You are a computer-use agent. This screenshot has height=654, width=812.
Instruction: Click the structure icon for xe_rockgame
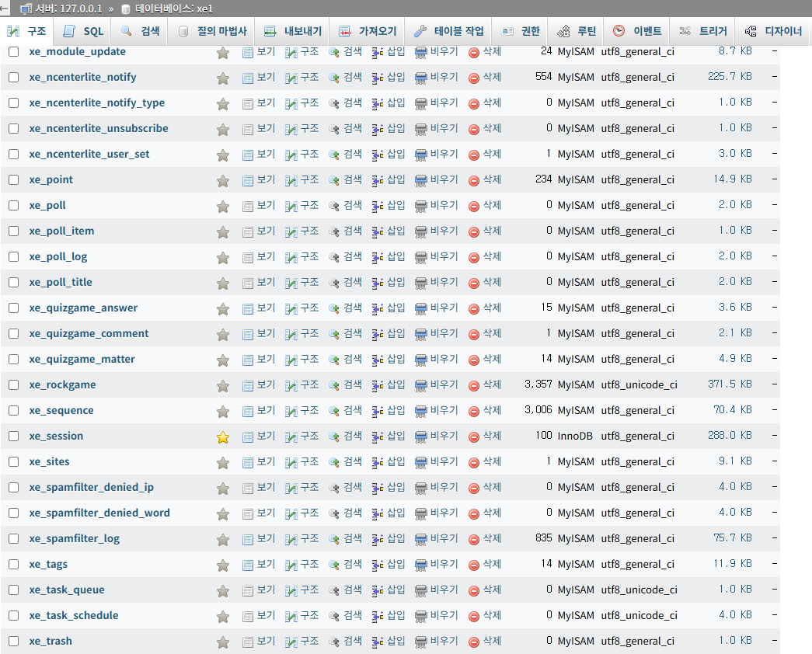pyautogui.click(x=291, y=385)
